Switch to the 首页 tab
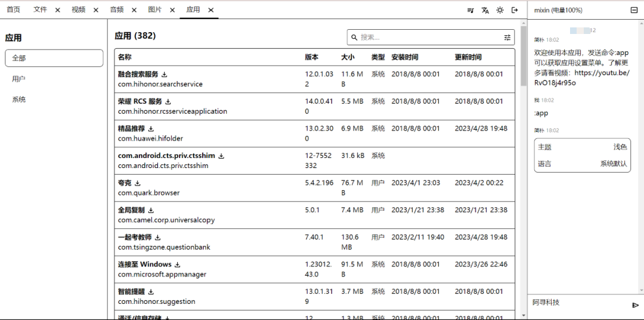Viewport: 644px width, 320px height. [x=13, y=10]
